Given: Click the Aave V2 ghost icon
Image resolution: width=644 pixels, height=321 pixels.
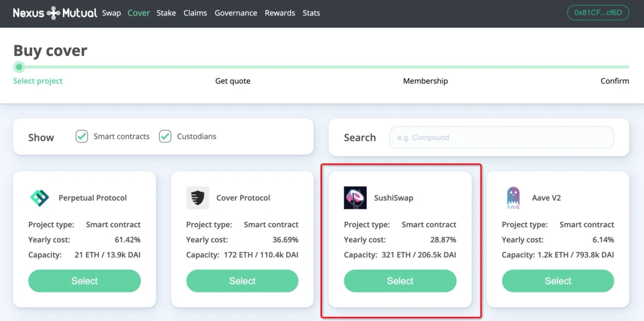Looking at the screenshot, I should point(513,198).
